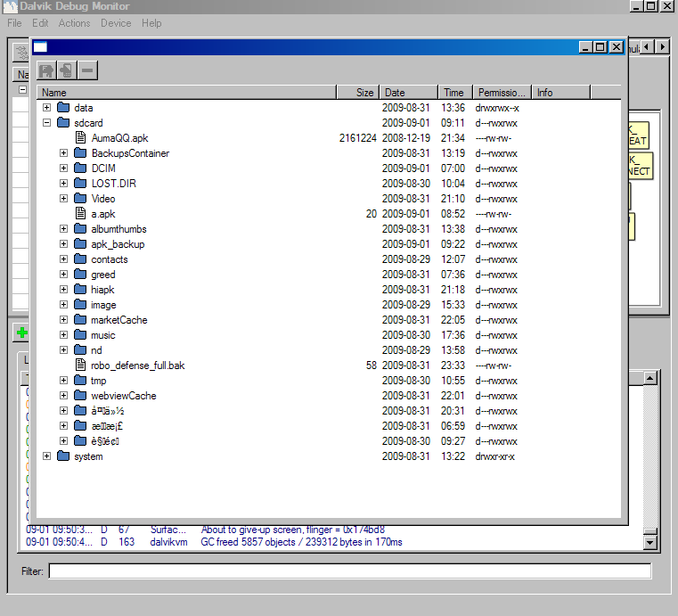Click the robo_defense_full.bak file icon

coord(80,365)
